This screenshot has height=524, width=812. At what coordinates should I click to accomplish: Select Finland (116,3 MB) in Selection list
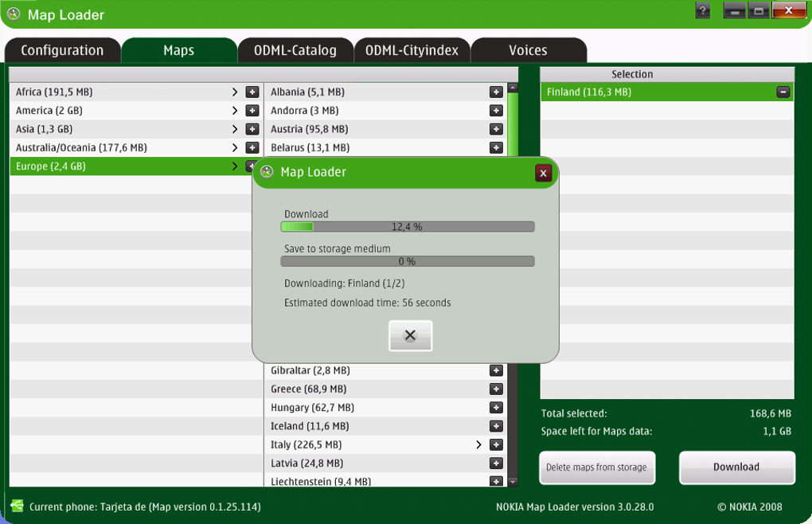667,92
